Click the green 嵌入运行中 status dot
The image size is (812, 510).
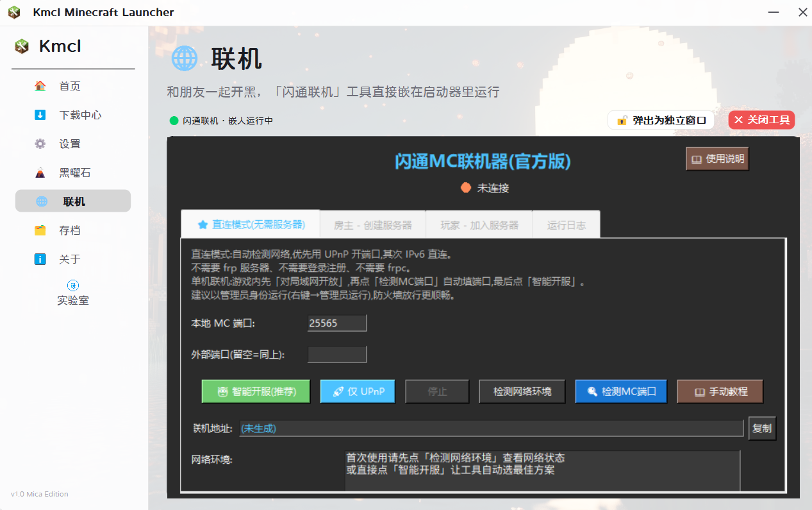coord(174,120)
